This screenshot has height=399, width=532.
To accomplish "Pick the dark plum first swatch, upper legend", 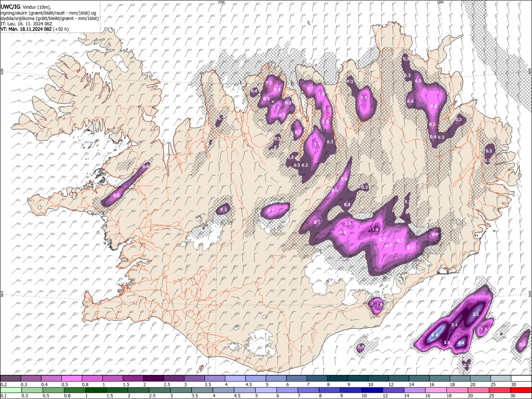I will tap(10, 378).
